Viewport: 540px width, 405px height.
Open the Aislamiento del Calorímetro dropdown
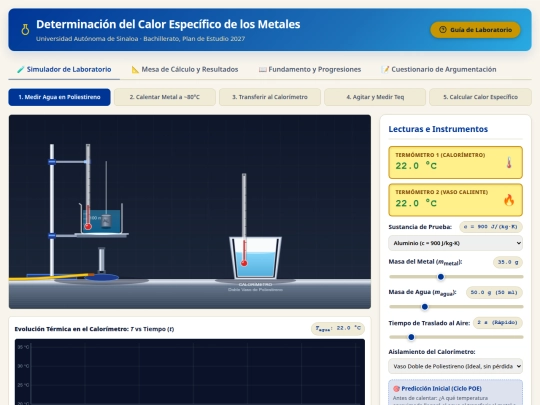[455, 366]
